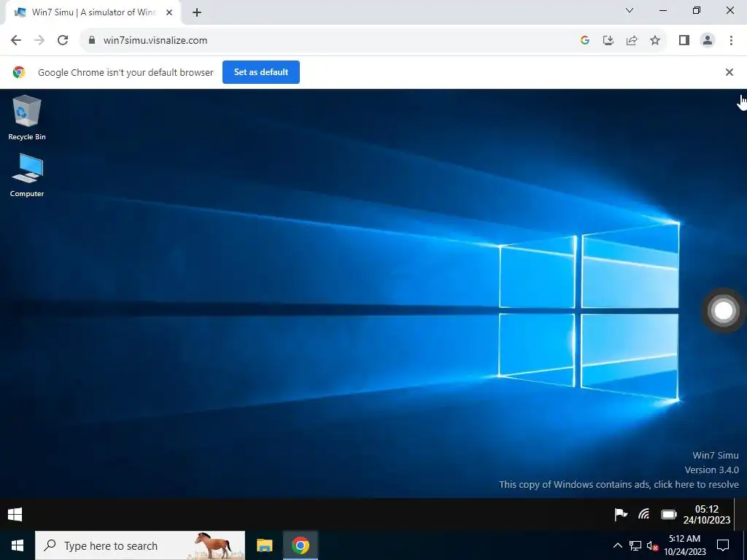This screenshot has height=560, width=747.
Task: Toggle Chrome side panel
Action: (x=684, y=40)
